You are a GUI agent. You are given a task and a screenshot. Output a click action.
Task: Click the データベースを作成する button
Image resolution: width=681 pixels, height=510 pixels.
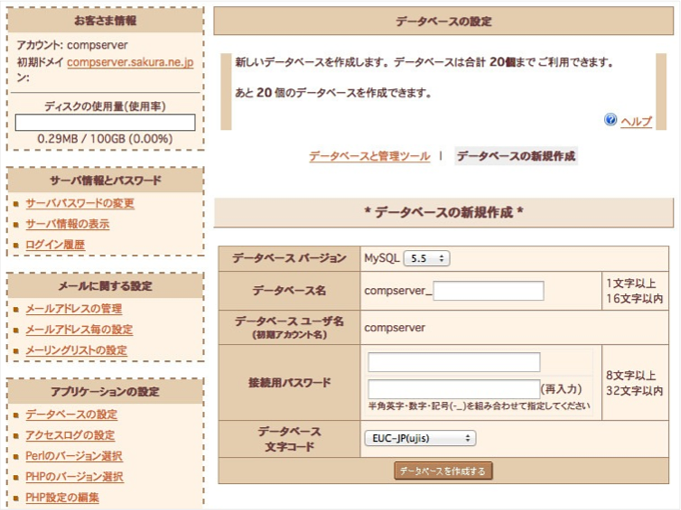pos(443,471)
